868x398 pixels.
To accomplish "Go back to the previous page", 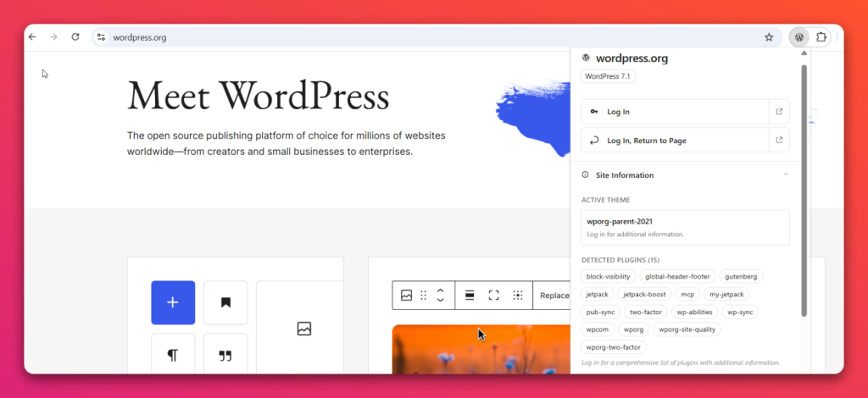I will point(32,37).
